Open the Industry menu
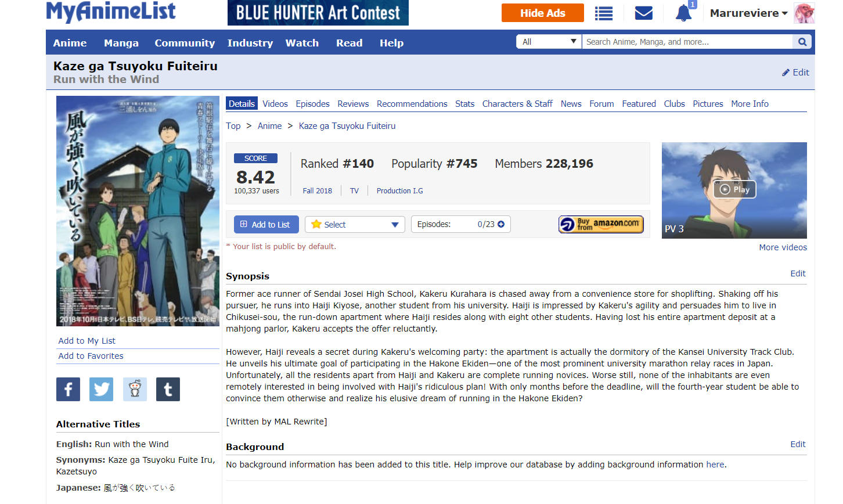Image resolution: width=843 pixels, height=504 pixels. tap(250, 43)
